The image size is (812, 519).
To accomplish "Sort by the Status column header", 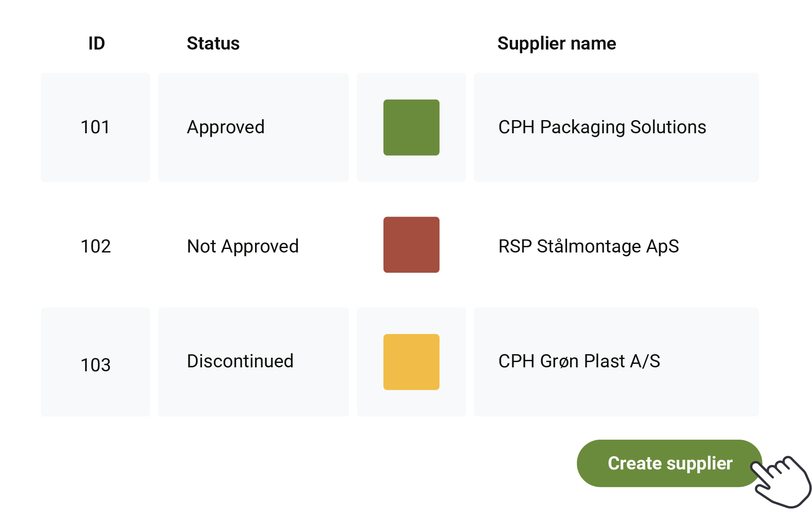I will click(x=213, y=43).
